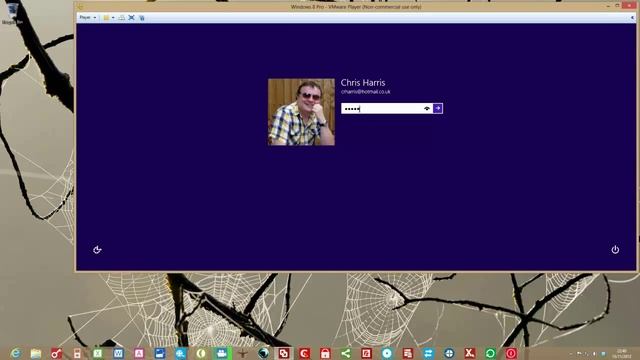
Task: Open the system tray clock
Action: (622, 353)
